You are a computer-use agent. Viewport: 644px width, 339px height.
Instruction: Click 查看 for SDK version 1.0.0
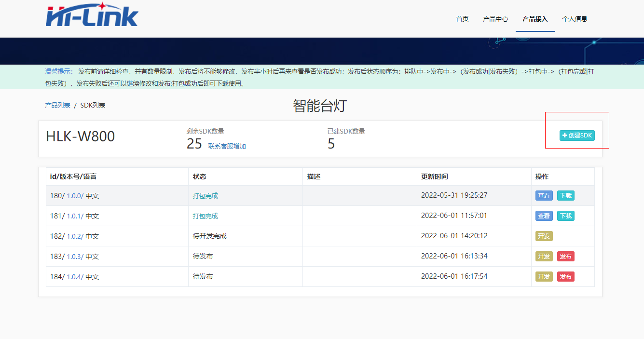pyautogui.click(x=544, y=196)
